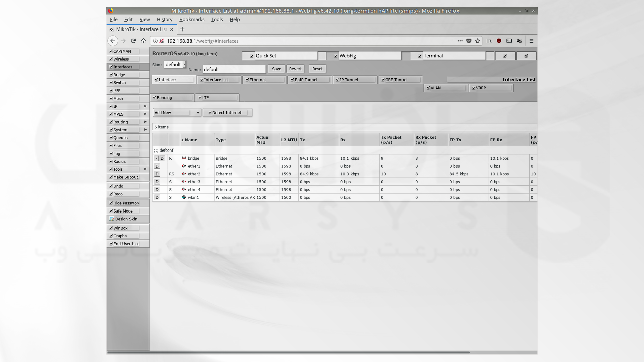Click the horizontal scrollbar at bottom
This screenshot has height=362, width=644.
click(x=288, y=352)
